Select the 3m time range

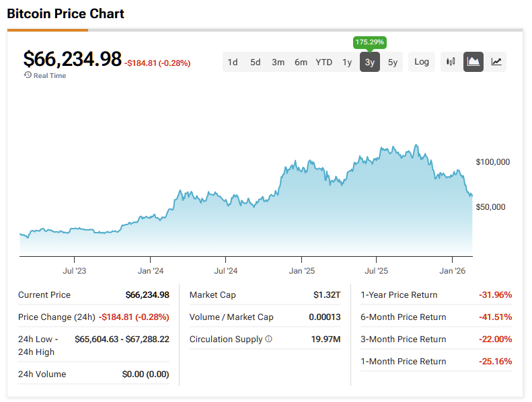click(278, 62)
